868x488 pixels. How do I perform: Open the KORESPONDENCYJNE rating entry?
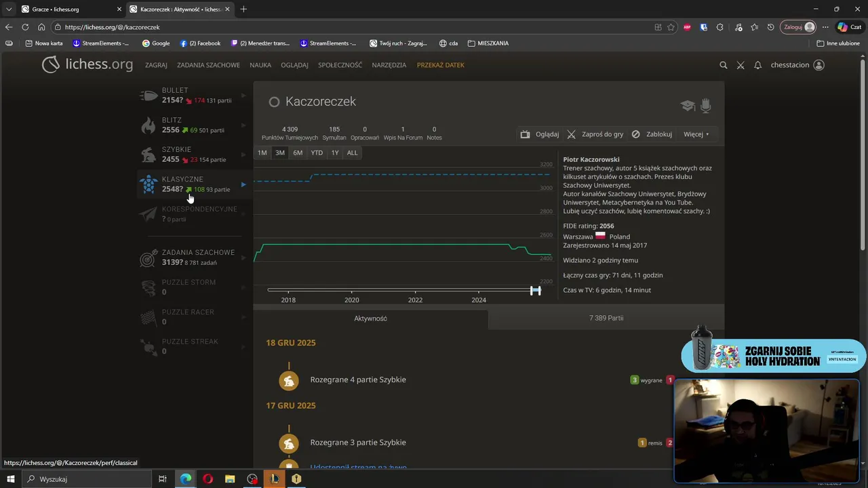(x=193, y=214)
